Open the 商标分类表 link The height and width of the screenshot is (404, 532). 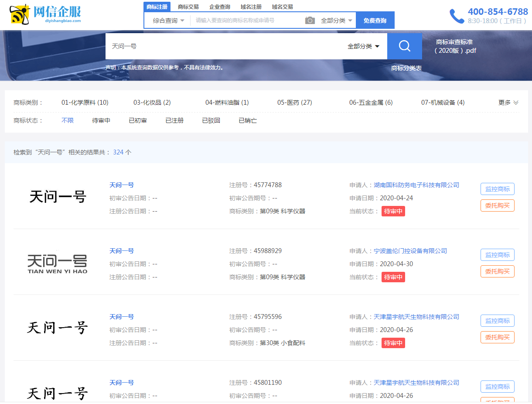(406, 68)
